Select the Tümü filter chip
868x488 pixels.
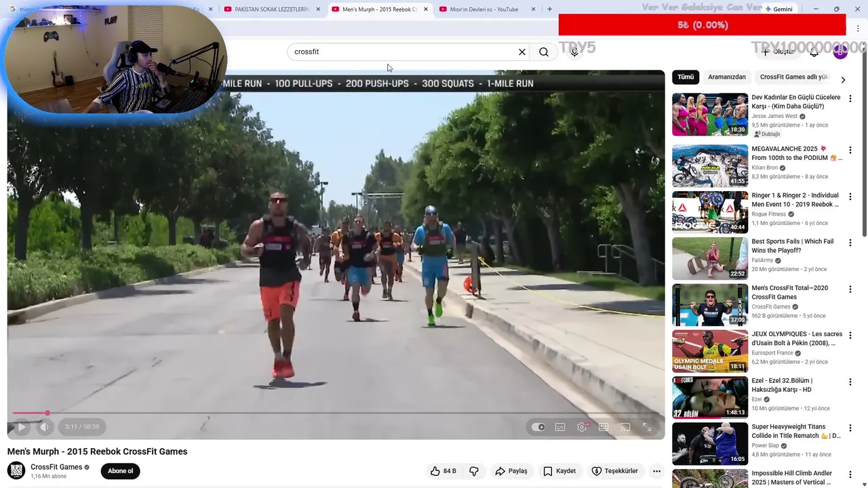pyautogui.click(x=686, y=77)
